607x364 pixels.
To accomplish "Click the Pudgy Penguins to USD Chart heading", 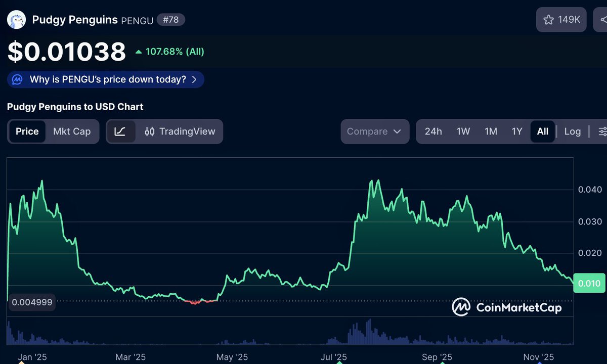I will coord(75,107).
